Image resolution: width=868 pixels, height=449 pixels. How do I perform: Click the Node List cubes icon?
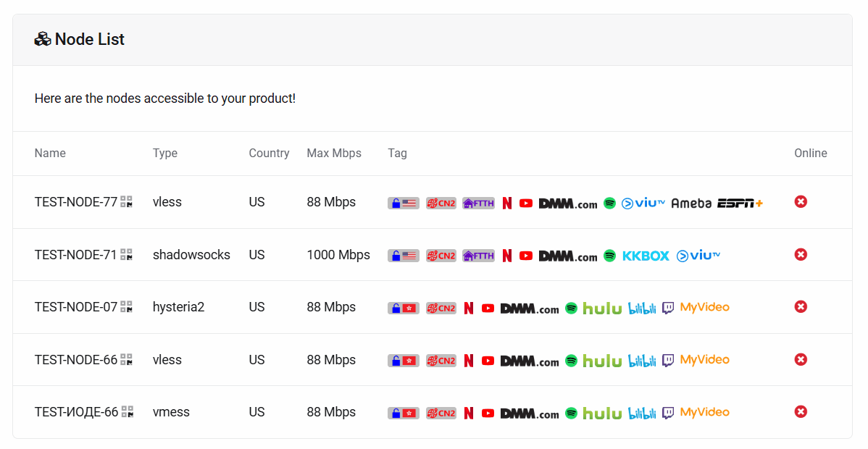[42, 39]
